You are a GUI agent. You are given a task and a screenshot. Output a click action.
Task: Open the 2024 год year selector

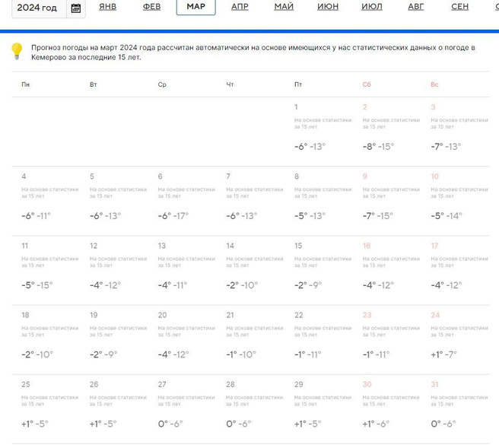38,8
